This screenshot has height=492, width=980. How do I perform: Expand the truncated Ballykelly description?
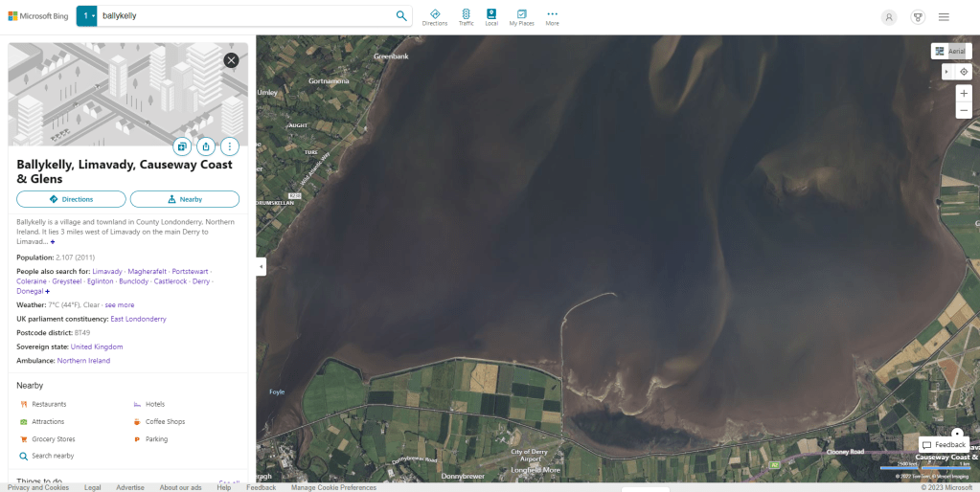(x=53, y=242)
